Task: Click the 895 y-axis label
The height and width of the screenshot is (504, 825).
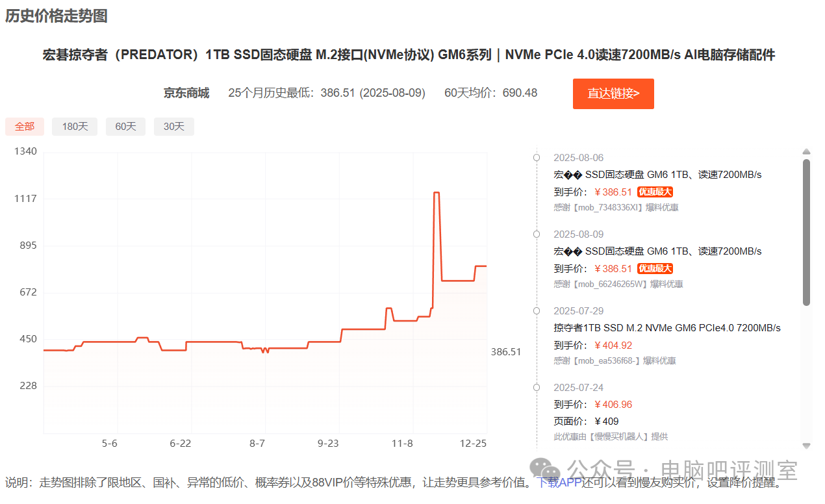Action: click(28, 246)
